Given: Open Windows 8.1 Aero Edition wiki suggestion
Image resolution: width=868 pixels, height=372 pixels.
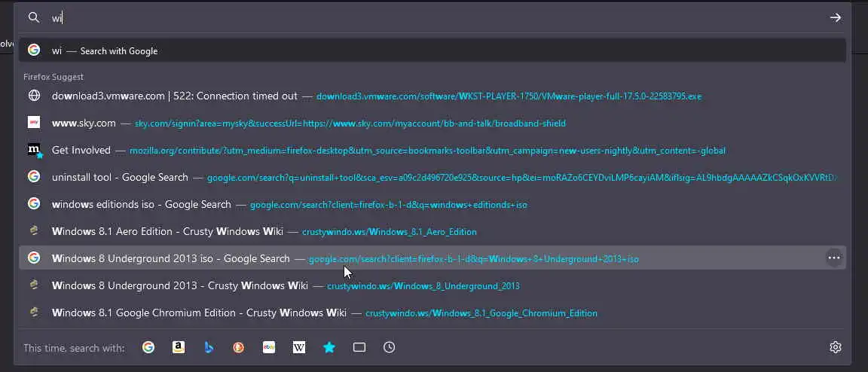Looking at the screenshot, I should [432, 231].
